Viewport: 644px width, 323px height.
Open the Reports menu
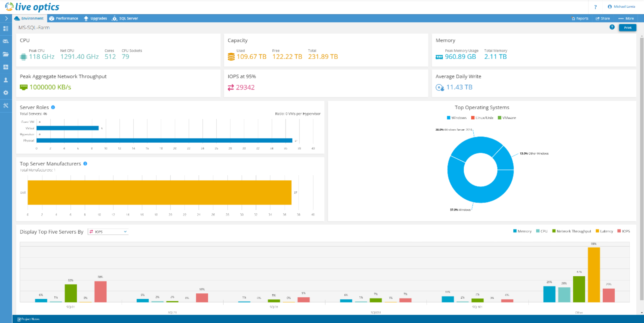point(580,18)
